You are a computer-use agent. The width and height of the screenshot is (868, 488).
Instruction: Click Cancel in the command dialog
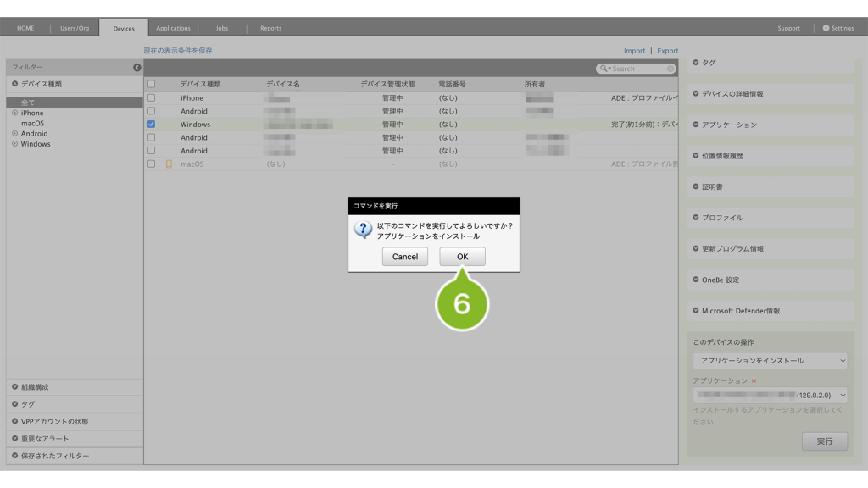[x=404, y=257]
